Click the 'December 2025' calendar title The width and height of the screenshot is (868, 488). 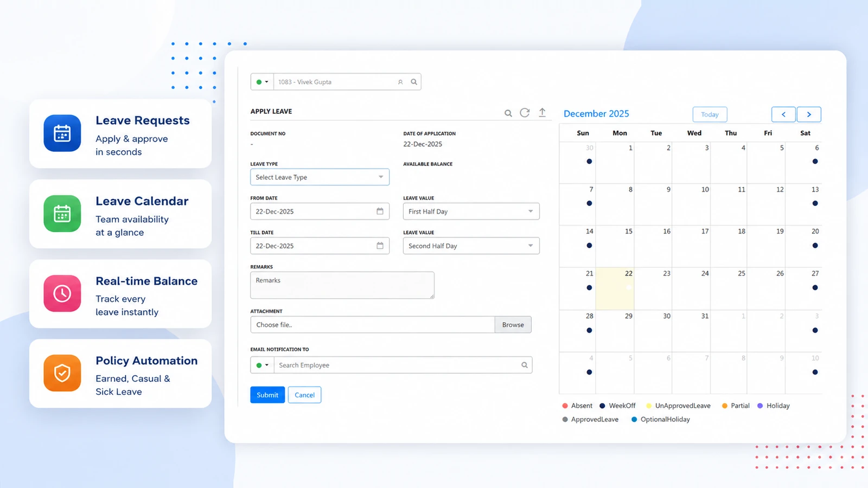point(596,114)
